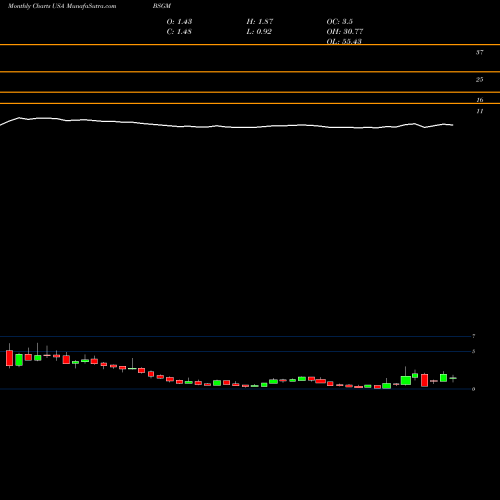Viewport: 500px width, 500px height.
Task: Select the BSGM ticker symbol label
Action: pyautogui.click(x=162, y=6)
